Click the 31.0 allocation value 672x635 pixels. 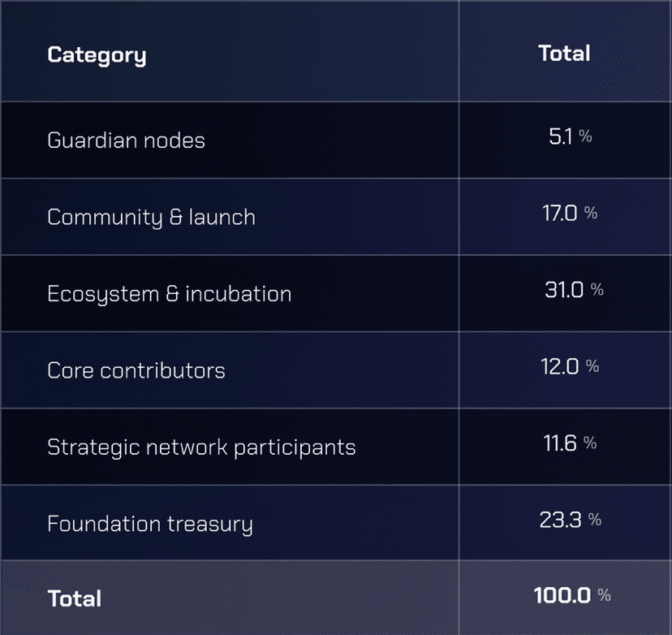coord(564,290)
